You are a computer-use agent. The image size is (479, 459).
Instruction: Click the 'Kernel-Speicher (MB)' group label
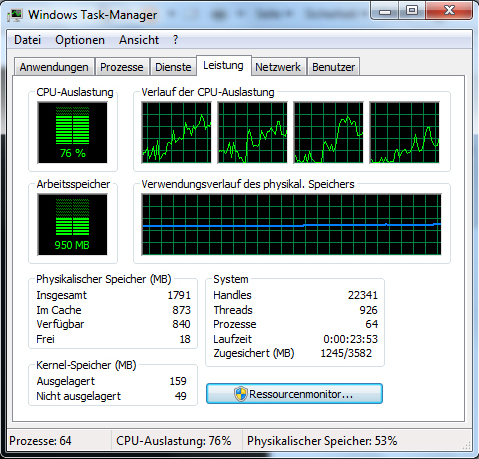click(86, 365)
